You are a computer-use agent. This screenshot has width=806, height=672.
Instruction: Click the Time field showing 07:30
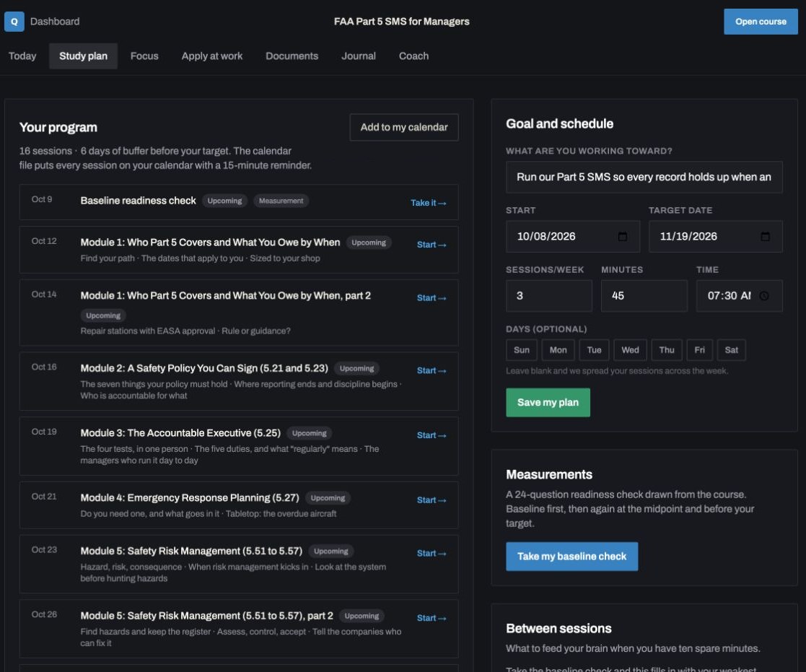click(739, 296)
